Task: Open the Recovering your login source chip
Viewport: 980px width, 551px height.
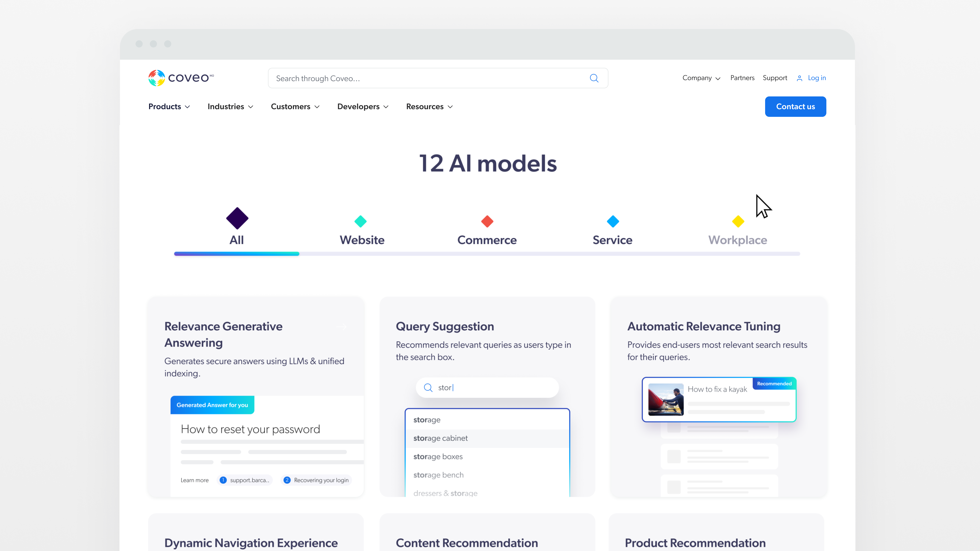Action: coord(316,480)
